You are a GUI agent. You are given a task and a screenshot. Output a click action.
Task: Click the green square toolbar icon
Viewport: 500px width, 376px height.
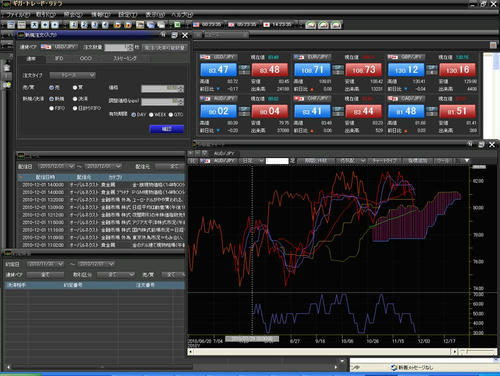coord(177,25)
